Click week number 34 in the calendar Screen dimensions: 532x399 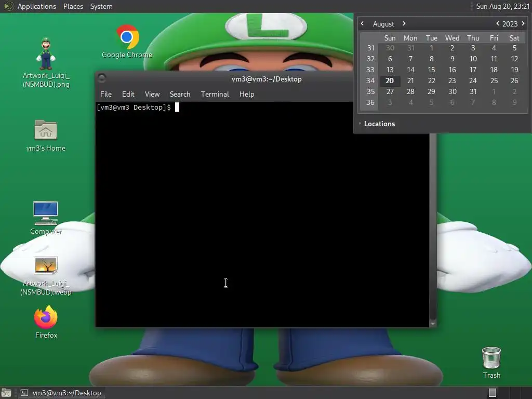point(370,81)
